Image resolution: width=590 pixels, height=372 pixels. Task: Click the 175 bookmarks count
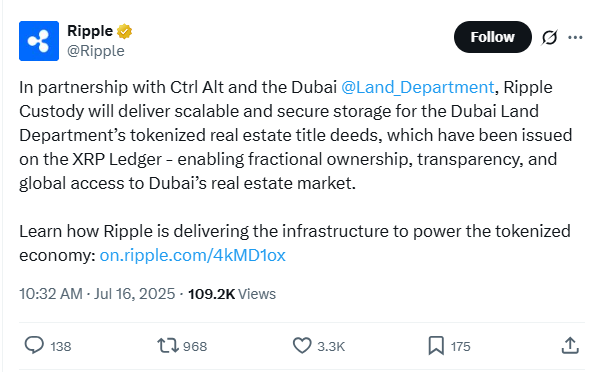[x=461, y=346]
